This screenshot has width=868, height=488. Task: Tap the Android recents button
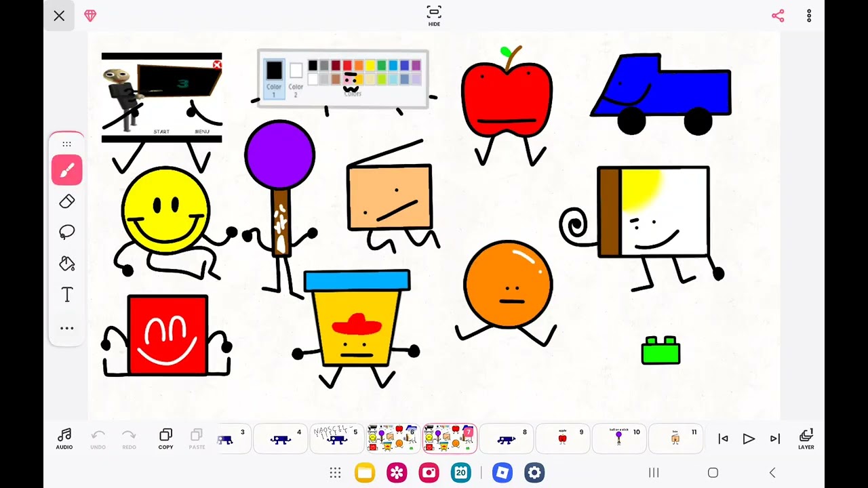point(654,472)
